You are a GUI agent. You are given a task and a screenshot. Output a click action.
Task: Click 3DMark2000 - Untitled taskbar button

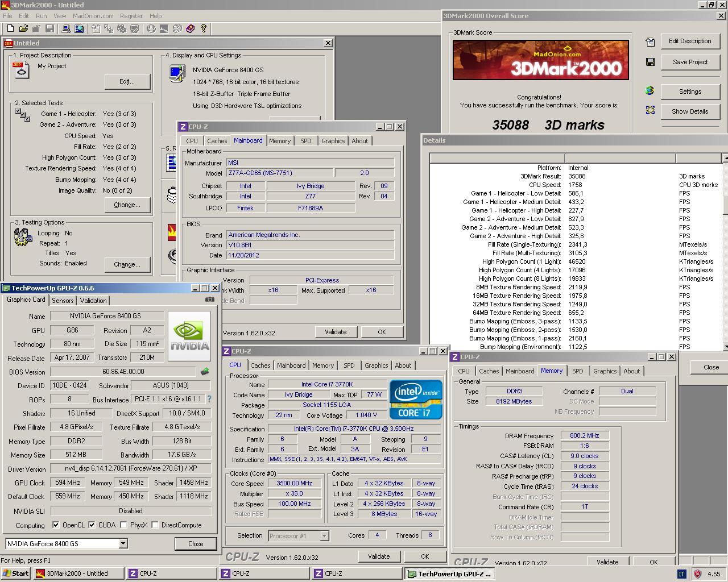point(78,573)
